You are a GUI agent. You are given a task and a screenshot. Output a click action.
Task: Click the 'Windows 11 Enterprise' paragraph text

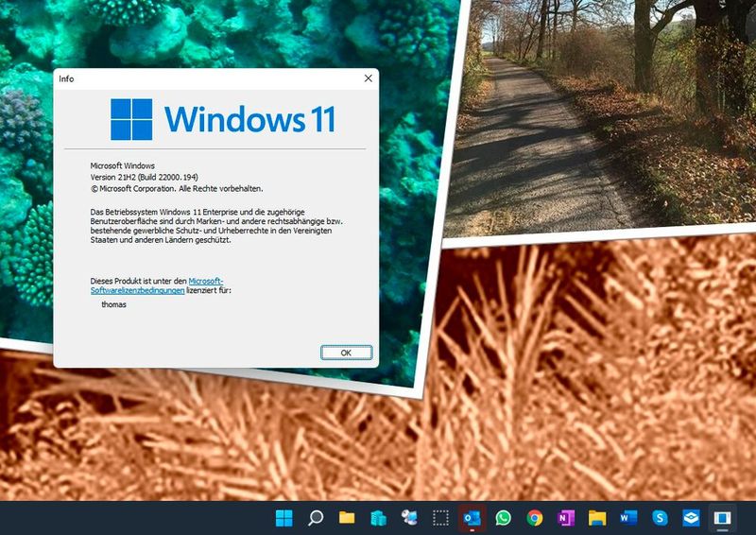pos(217,226)
